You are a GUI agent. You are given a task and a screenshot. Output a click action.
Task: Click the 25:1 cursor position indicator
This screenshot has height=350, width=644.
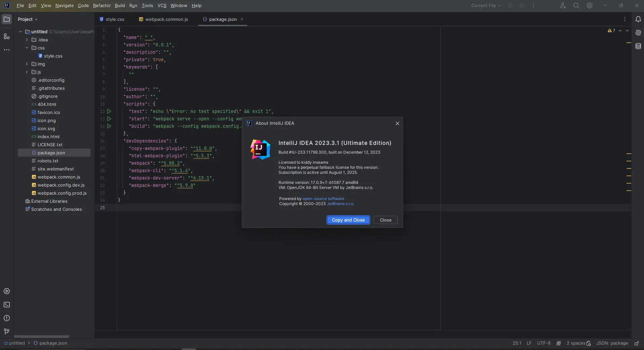point(517,343)
